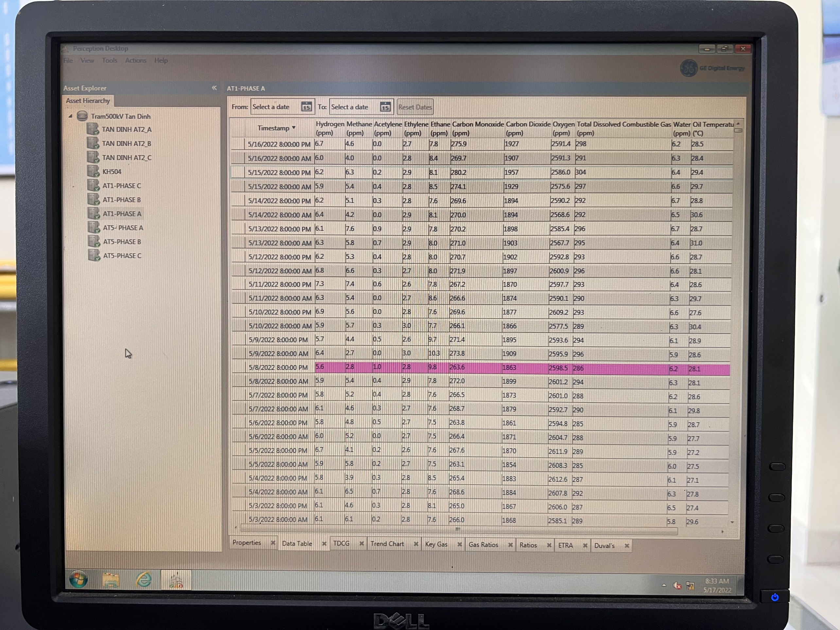
Task: Click the horizontal scrollbar right arrow
Action: tap(722, 531)
